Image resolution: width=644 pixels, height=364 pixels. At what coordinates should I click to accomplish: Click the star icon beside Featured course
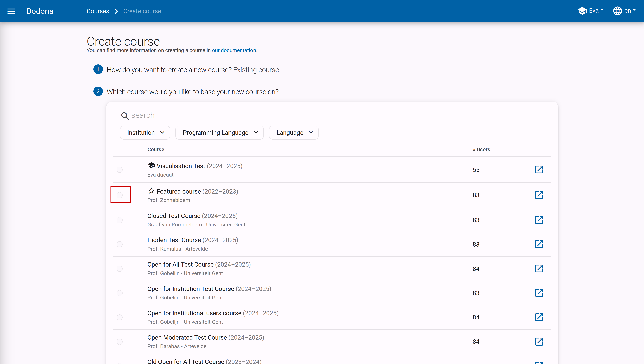point(151,191)
